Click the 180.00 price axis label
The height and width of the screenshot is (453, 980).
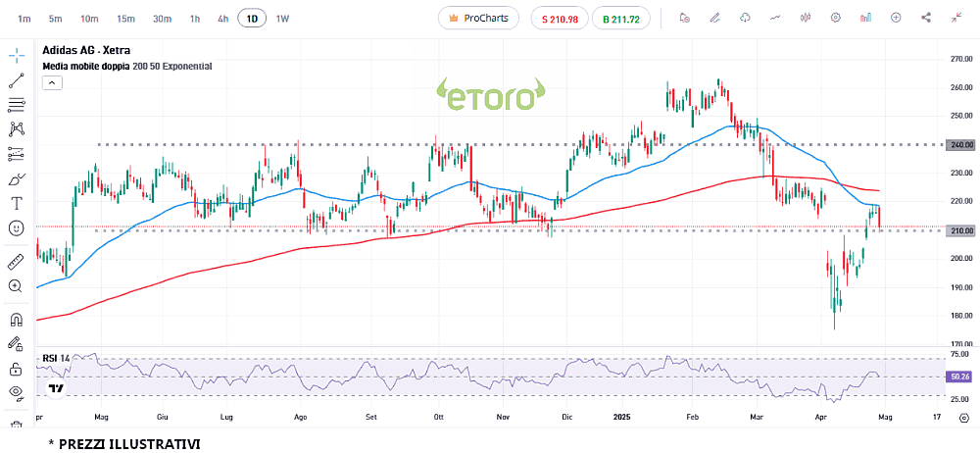[x=959, y=316]
